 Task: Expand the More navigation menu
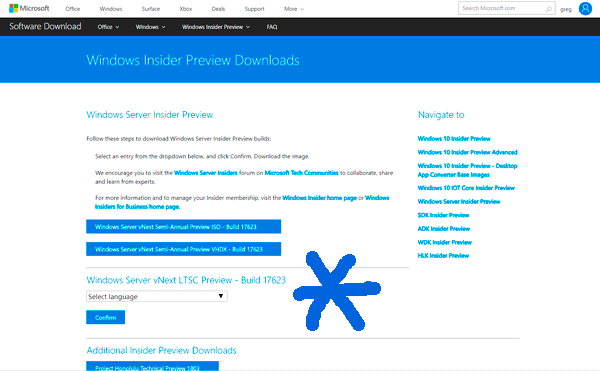pyautogui.click(x=293, y=9)
